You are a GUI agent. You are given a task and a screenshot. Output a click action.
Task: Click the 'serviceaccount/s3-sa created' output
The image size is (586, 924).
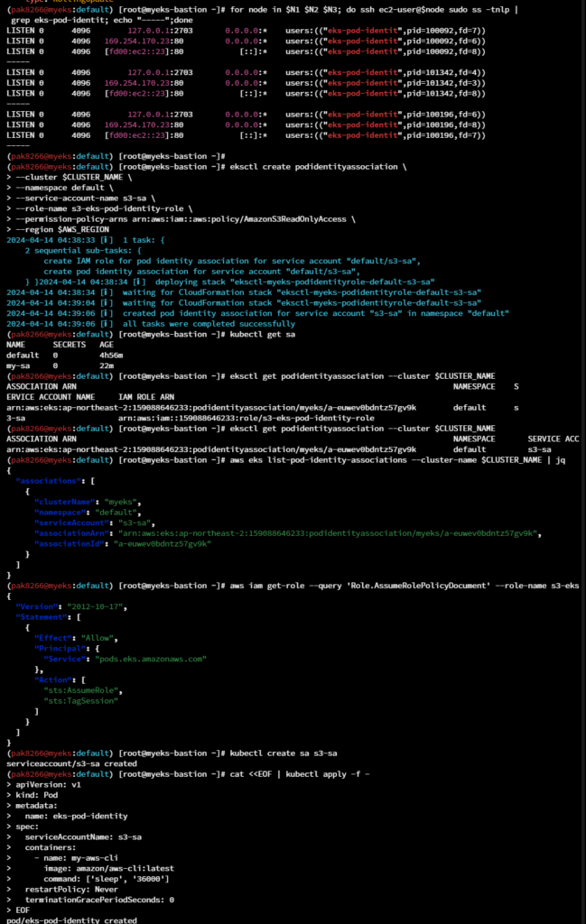[x=71, y=763]
